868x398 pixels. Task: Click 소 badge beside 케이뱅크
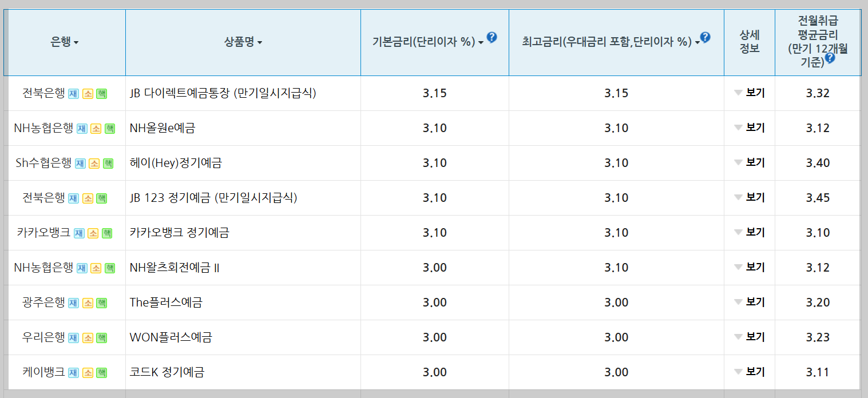[x=88, y=373]
